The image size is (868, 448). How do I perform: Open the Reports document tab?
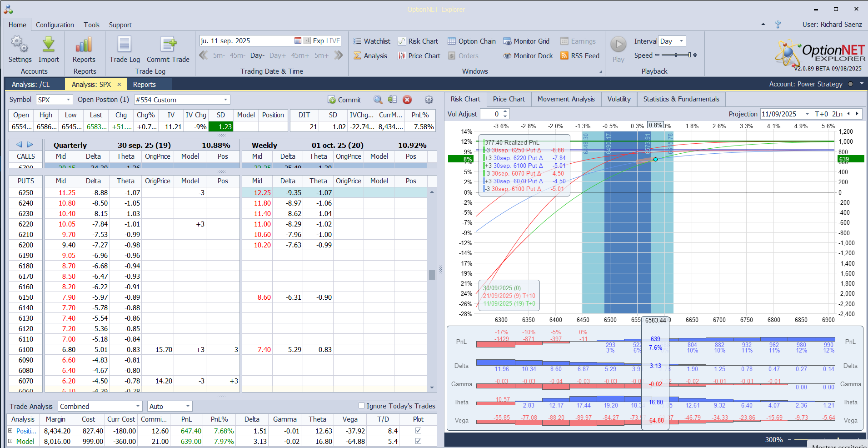145,84
